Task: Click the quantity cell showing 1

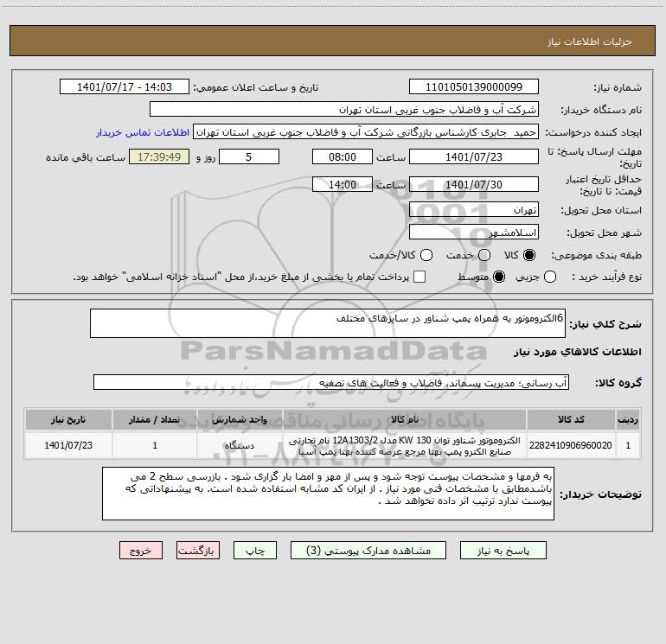Action: click(155, 445)
